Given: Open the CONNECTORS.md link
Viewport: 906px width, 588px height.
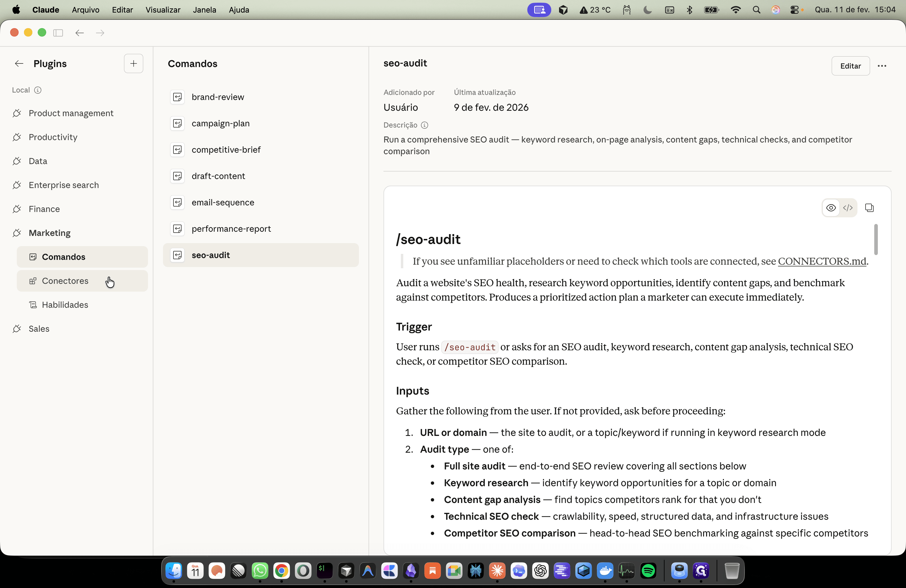Looking at the screenshot, I should point(822,261).
